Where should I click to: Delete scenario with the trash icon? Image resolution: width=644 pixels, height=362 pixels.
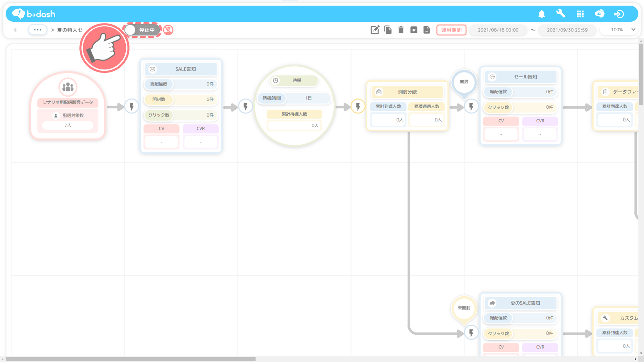pos(401,30)
